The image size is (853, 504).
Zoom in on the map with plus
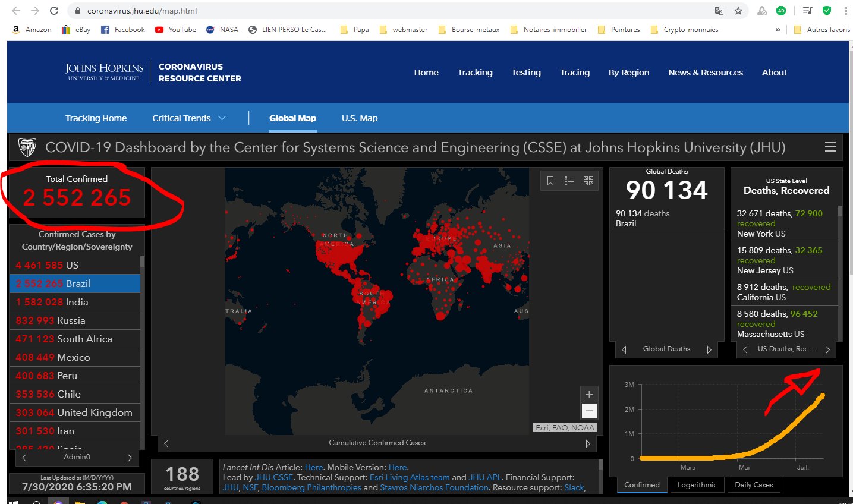tap(589, 395)
